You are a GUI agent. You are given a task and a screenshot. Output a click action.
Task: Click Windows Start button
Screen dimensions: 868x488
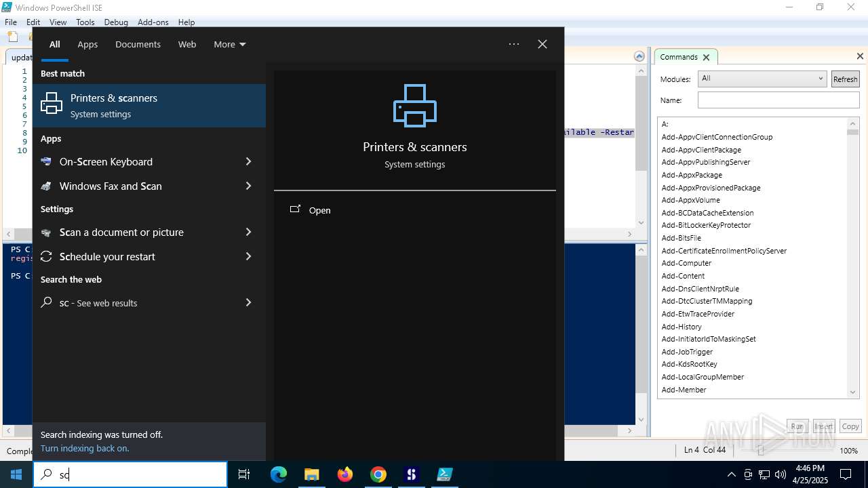16,474
